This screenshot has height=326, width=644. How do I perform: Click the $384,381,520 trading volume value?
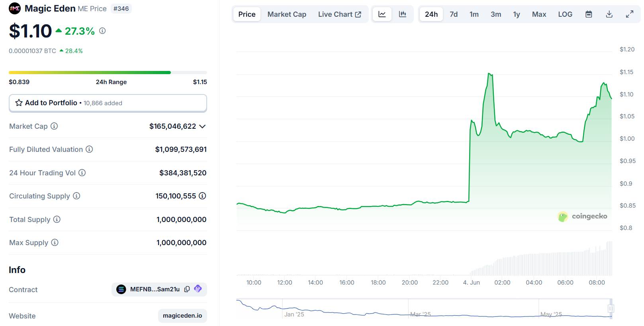click(183, 173)
